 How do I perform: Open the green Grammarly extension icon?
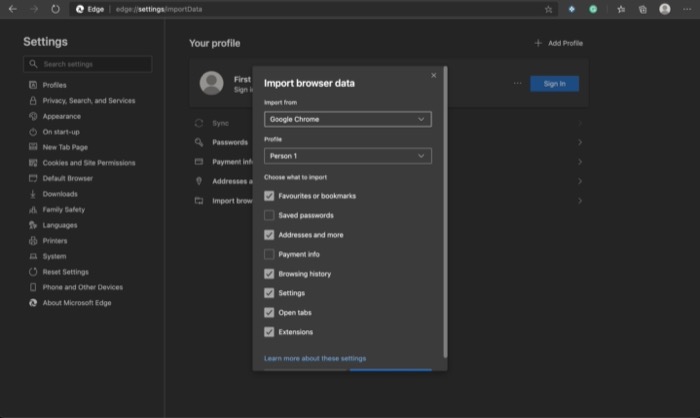pos(593,9)
